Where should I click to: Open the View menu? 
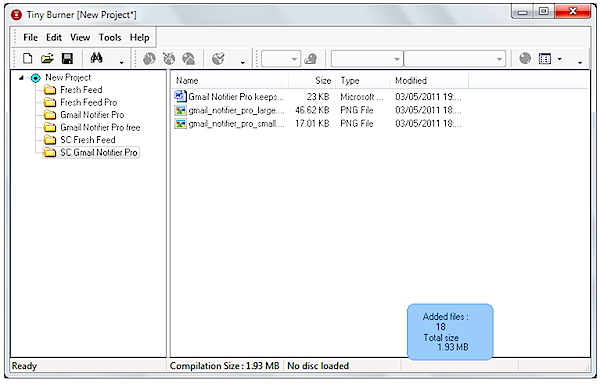pyautogui.click(x=80, y=37)
